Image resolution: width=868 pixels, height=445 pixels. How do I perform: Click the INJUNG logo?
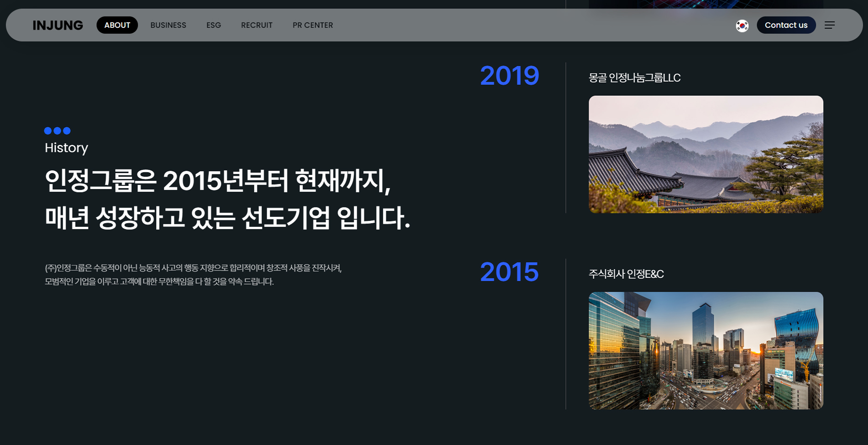click(x=58, y=25)
